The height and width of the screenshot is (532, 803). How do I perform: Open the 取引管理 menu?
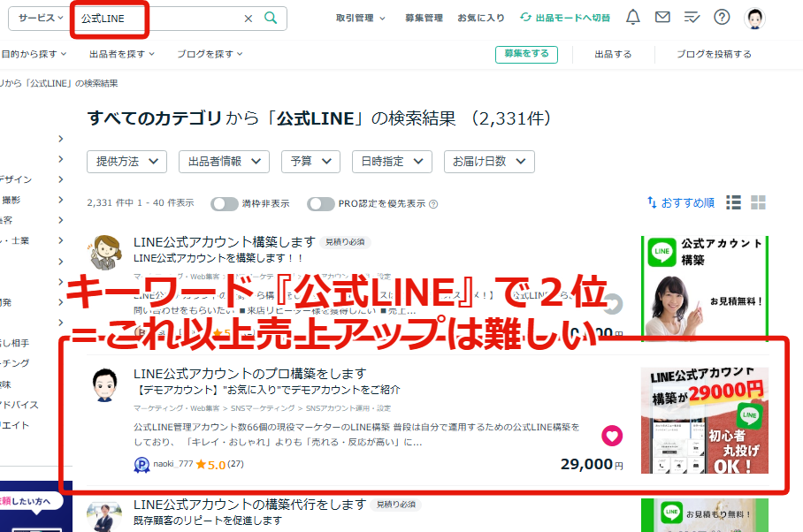[x=361, y=18]
